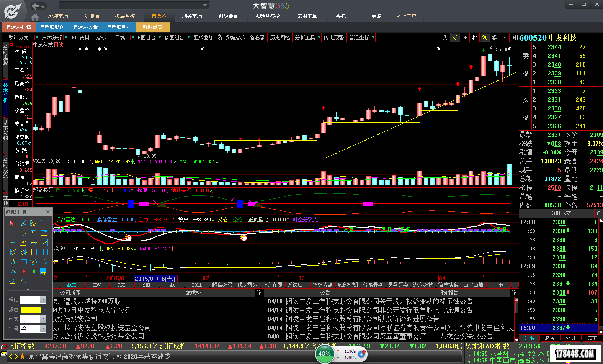Viewport: 603px width, 364px height.
Task: Open the 财经要闻 menu
Action: pos(228,16)
